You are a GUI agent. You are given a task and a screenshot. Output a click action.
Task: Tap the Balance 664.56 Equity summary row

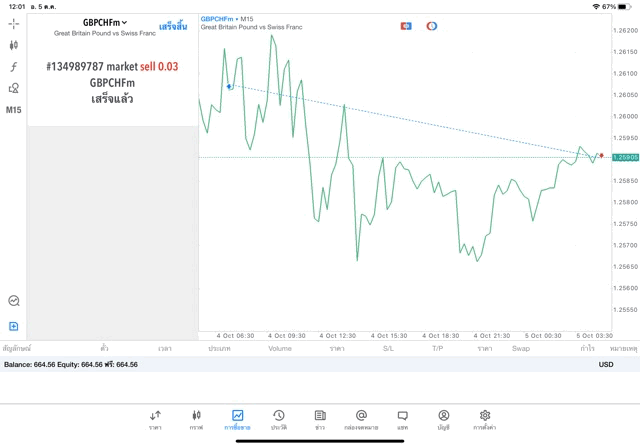tap(320, 364)
